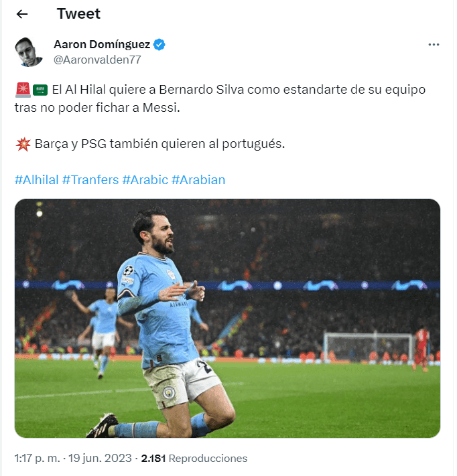Click the collision emoji before Barça
Screen dimensions: 457x476
click(21, 145)
